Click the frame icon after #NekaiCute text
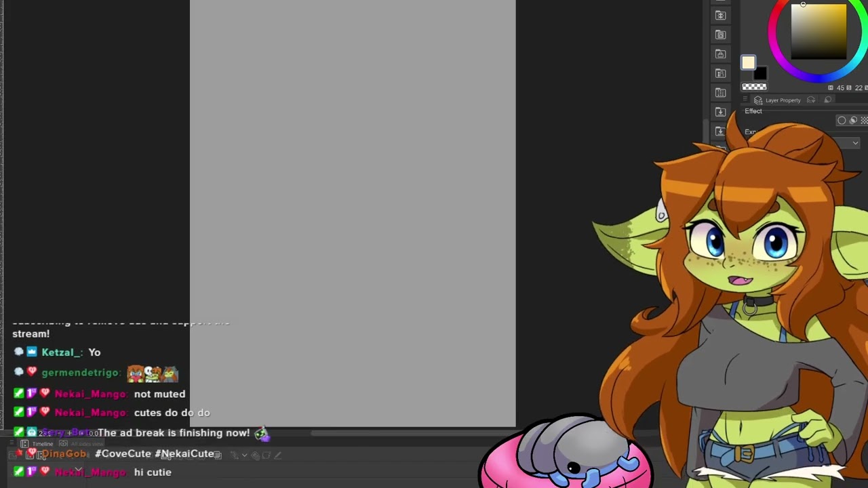 click(x=217, y=455)
